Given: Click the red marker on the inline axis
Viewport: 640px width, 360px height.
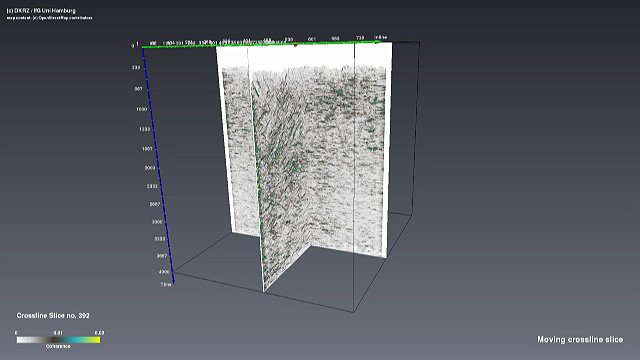Looking at the screenshot, I should coord(296,45).
